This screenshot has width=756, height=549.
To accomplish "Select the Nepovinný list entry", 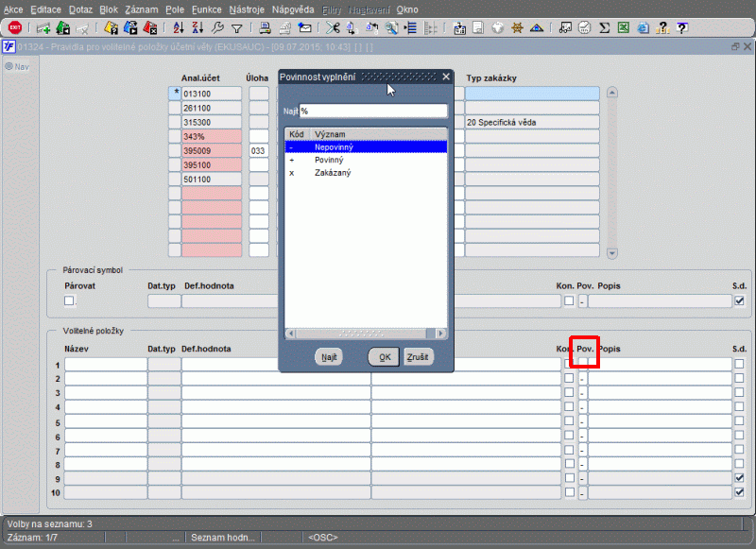I will [366, 147].
